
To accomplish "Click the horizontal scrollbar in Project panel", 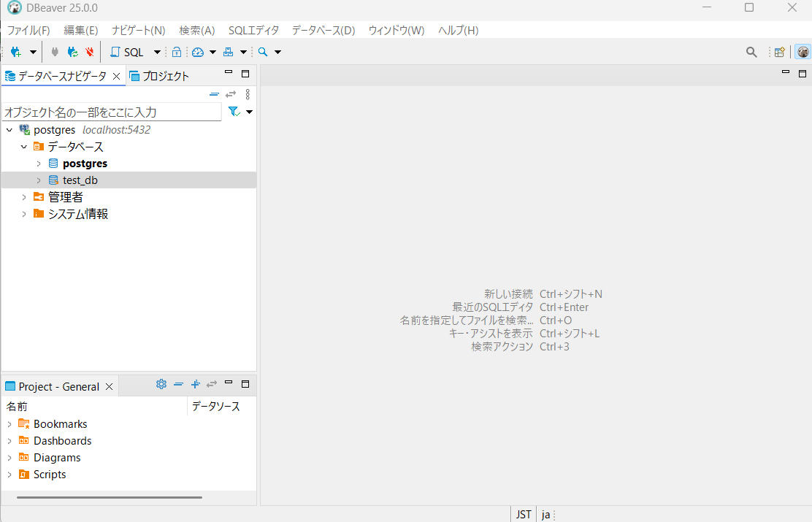I will pyautogui.click(x=110, y=497).
